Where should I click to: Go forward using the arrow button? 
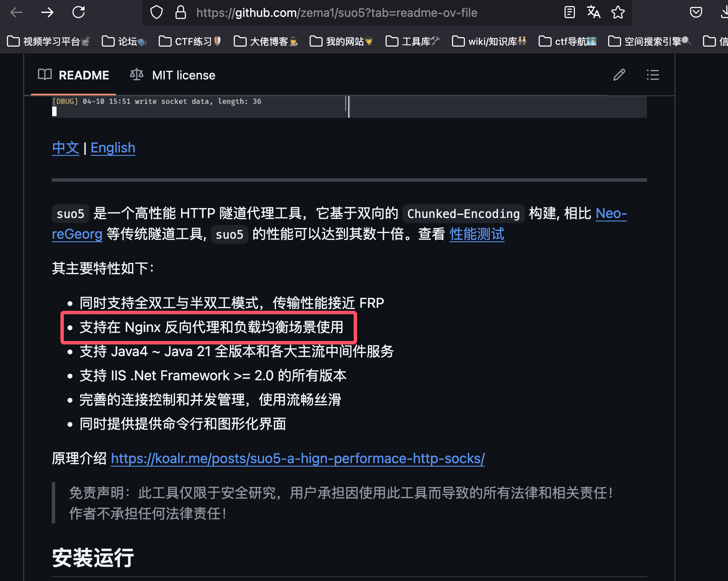47,13
